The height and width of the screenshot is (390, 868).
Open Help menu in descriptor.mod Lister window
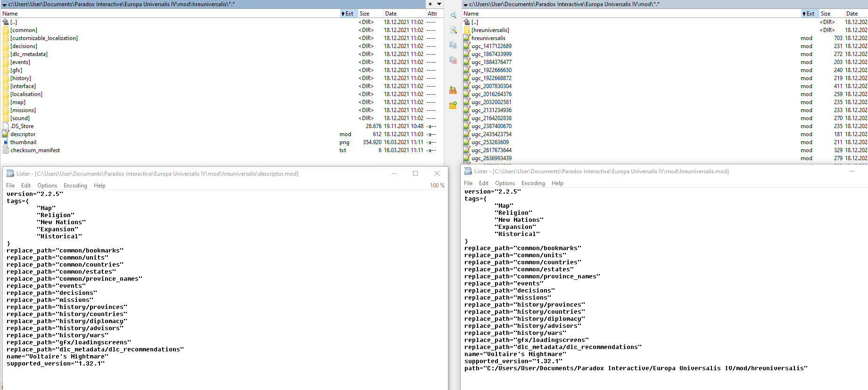[99, 186]
